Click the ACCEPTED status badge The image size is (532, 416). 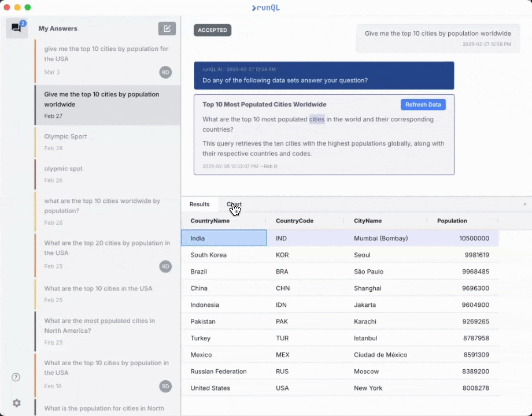212,30
